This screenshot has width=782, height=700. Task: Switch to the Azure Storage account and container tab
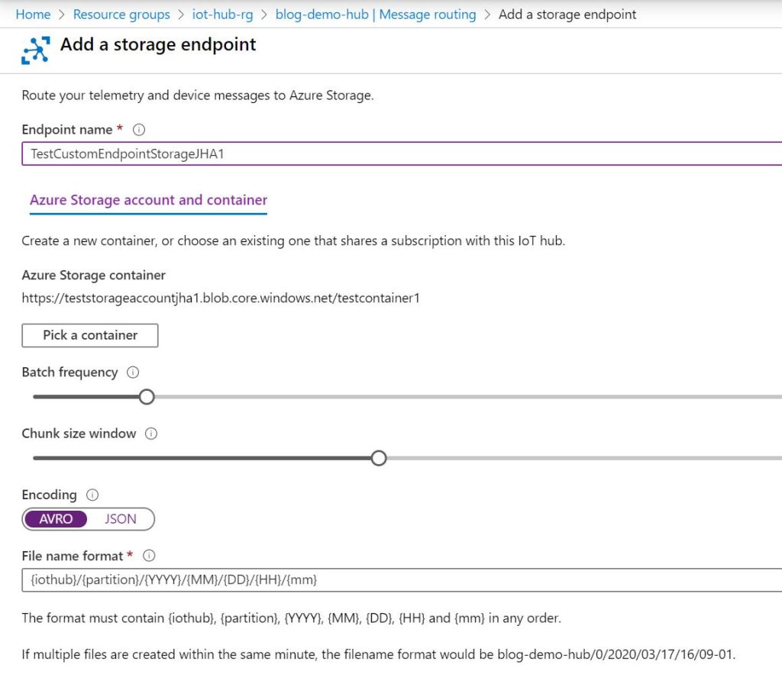click(x=147, y=199)
